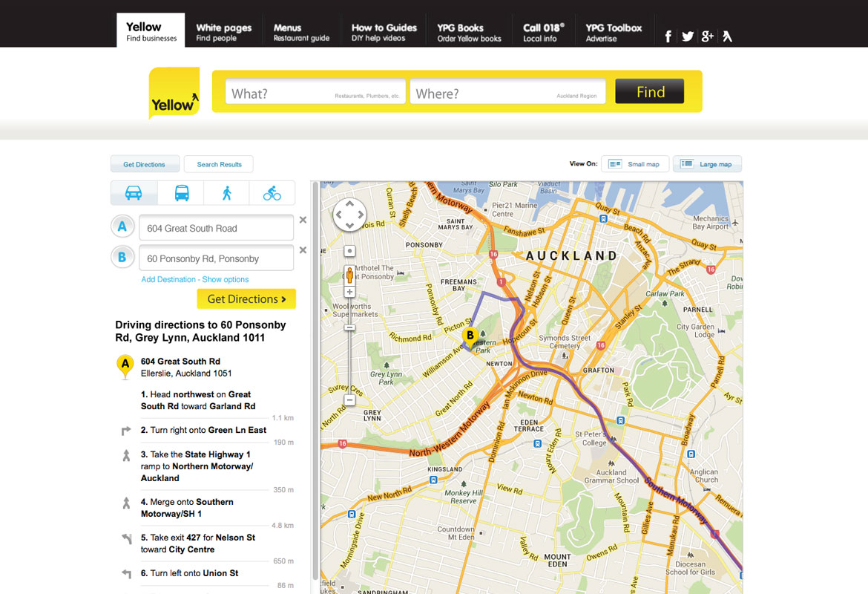Open the Facebook social icon

click(668, 36)
